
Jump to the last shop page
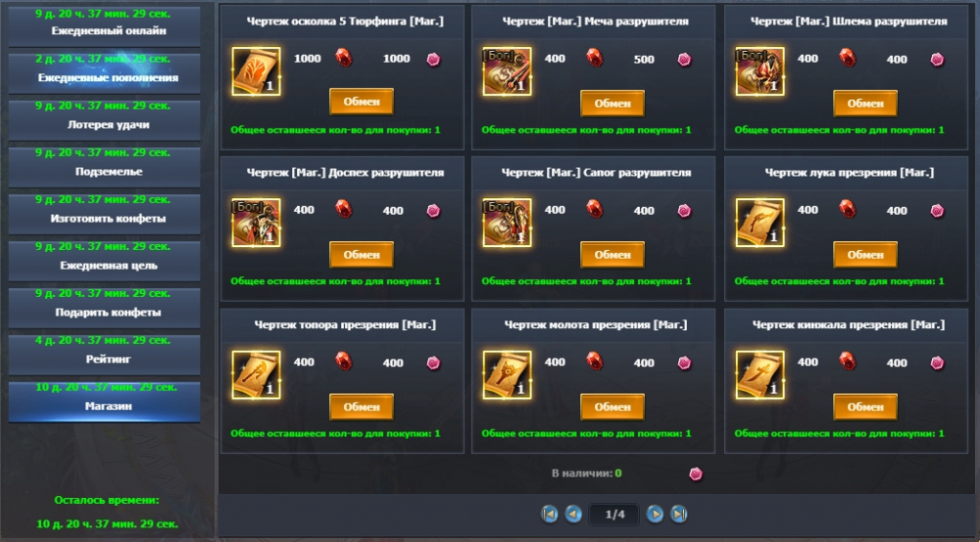(679, 514)
